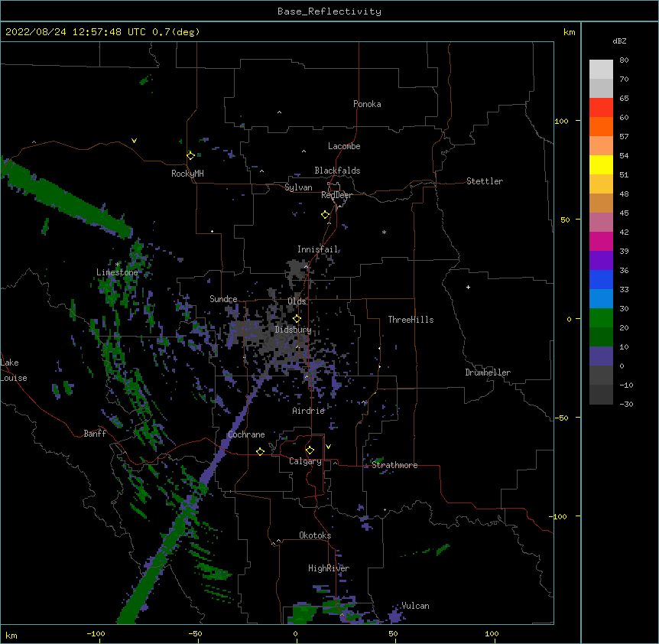This screenshot has width=659, height=644.
Task: Select the Cochrane label
Action: 246,434
